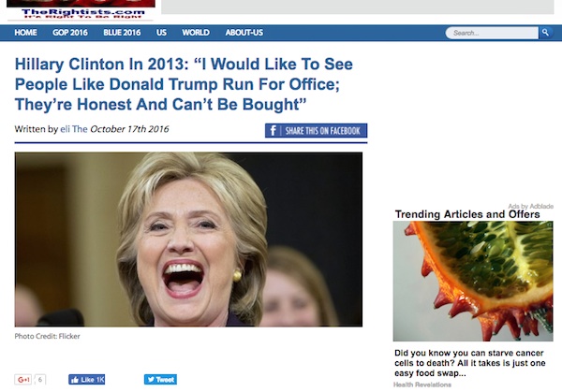This screenshot has height=392, width=562.
Task: Click the Hillary Clinton article headline
Action: click(x=184, y=84)
